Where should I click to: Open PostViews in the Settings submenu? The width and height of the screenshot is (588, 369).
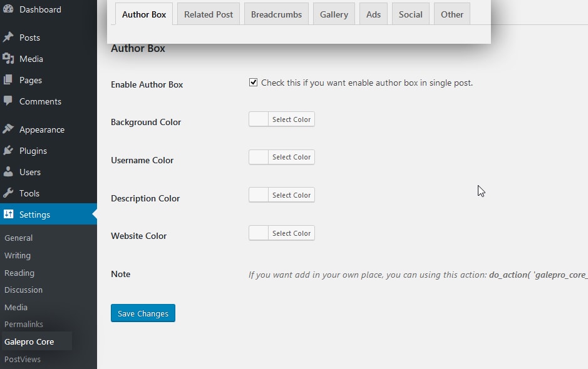pyautogui.click(x=22, y=359)
